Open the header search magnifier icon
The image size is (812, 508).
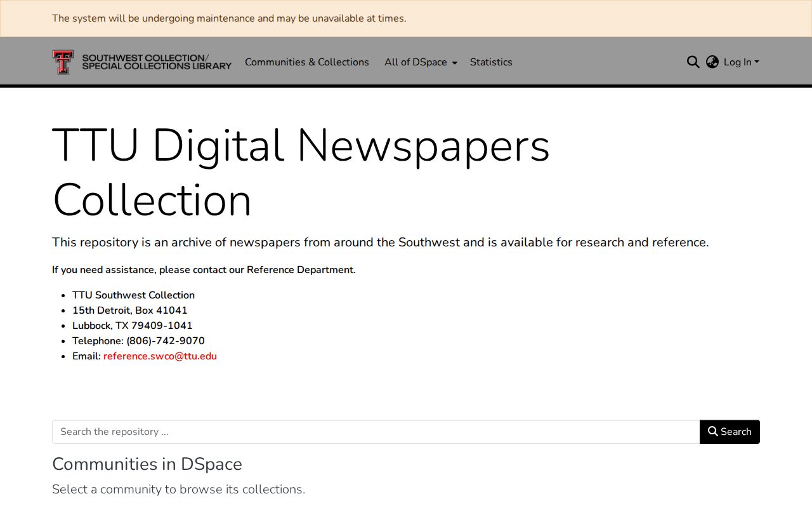coord(693,62)
